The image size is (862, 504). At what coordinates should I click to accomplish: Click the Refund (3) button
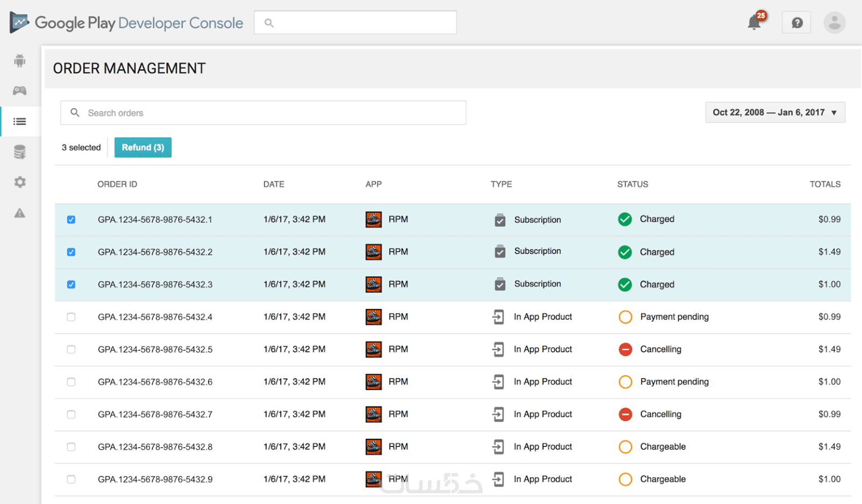click(x=143, y=147)
